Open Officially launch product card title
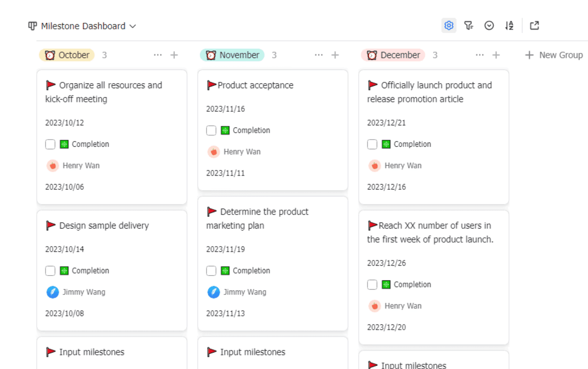Viewport: 588px width, 369px height. point(430,92)
